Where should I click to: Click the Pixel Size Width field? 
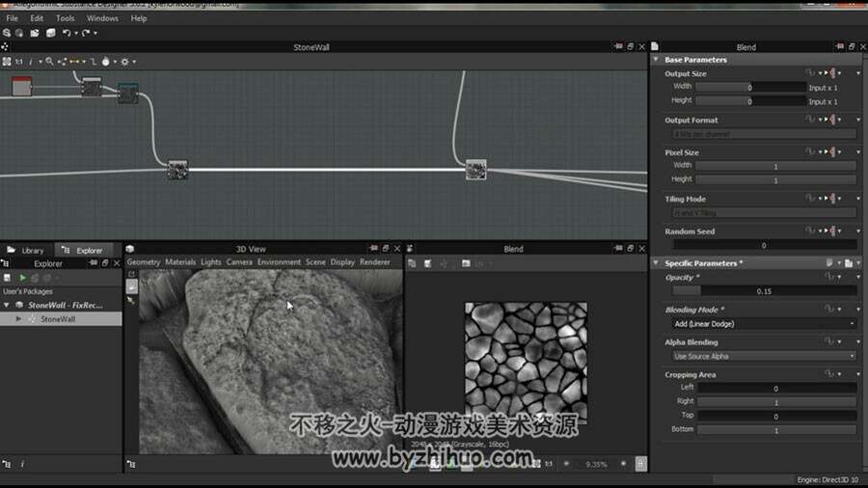click(775, 166)
